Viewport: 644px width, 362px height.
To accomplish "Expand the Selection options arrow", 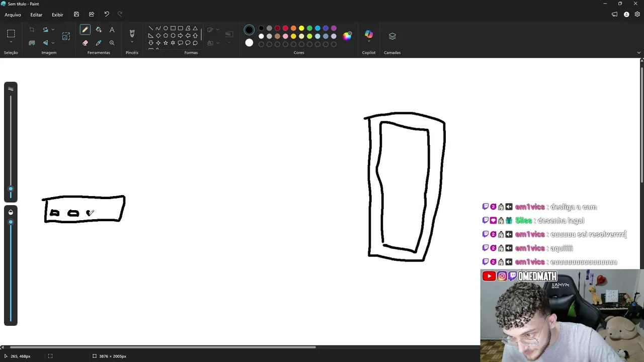I will point(11,42).
